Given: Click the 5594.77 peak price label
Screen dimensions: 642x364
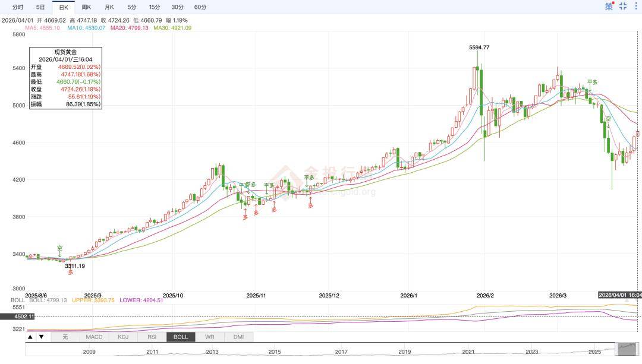Looking at the screenshot, I should tap(479, 48).
